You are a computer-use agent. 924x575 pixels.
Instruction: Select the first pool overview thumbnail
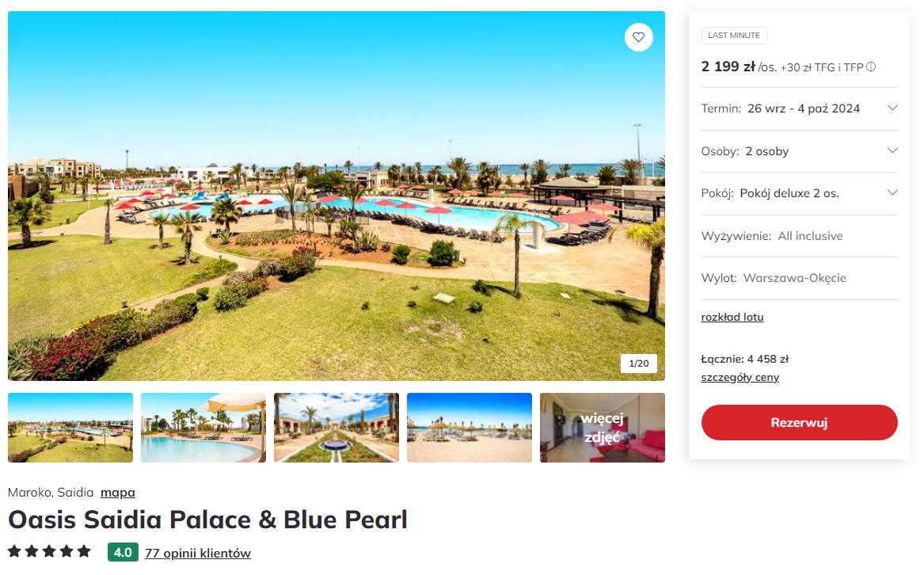[70, 428]
